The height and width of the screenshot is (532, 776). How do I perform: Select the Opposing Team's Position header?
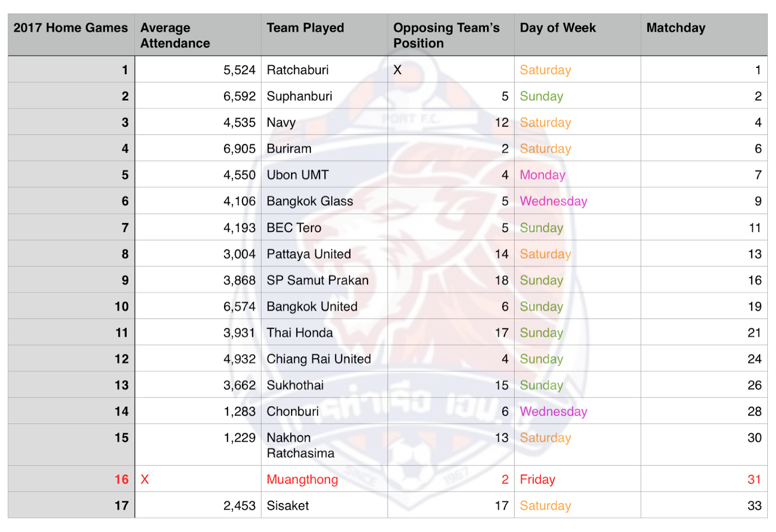click(451, 35)
